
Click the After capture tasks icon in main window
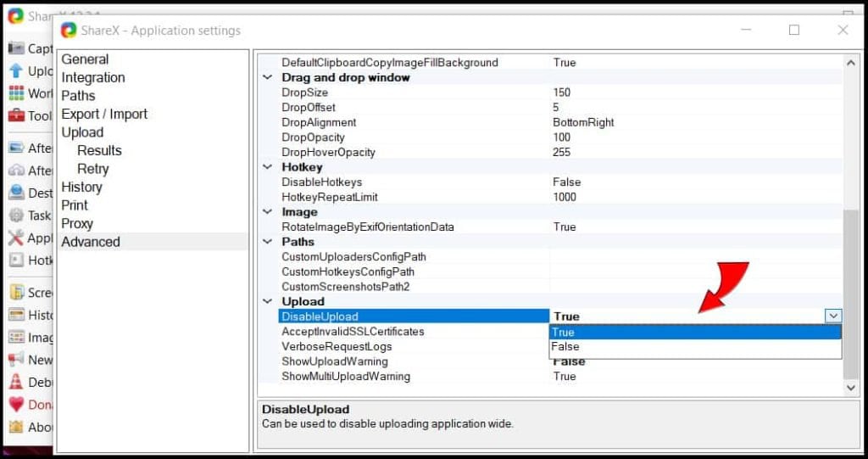[17, 148]
